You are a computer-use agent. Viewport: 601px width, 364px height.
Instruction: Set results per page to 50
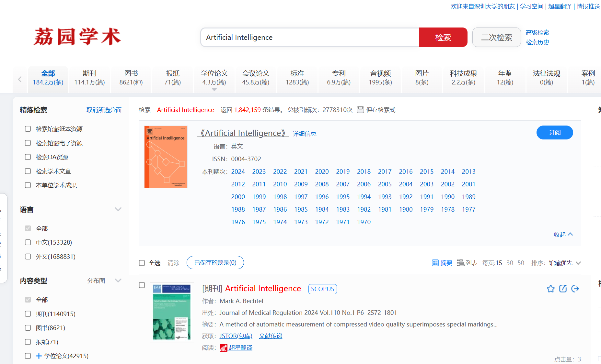coord(521,263)
